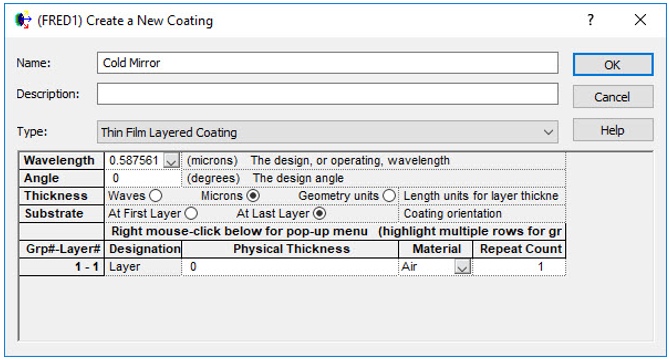Expand the Type coating dropdown

point(548,132)
